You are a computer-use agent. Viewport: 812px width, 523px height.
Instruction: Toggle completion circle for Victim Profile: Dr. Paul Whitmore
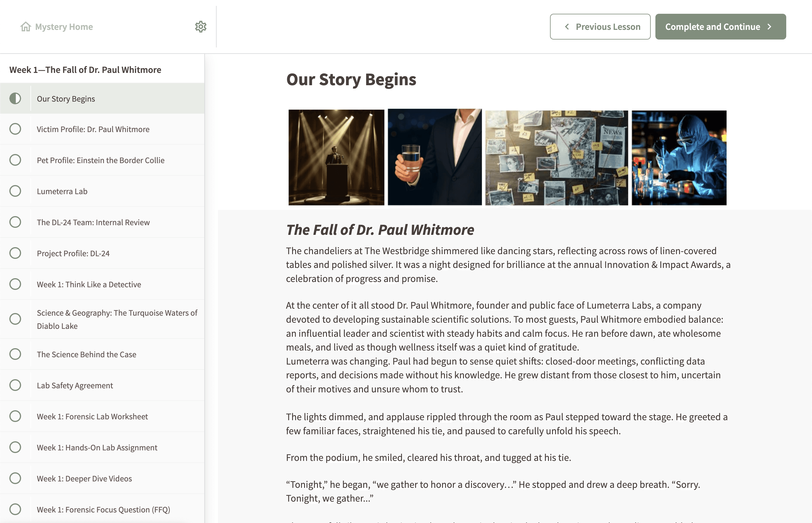point(15,129)
